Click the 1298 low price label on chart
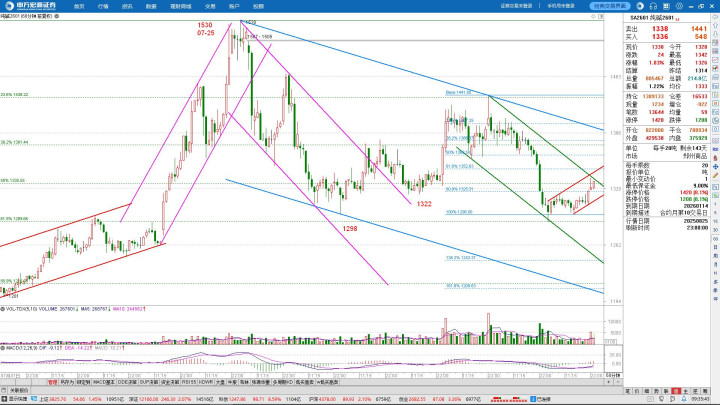Image resolution: width=720 pixels, height=405 pixels. click(349, 229)
